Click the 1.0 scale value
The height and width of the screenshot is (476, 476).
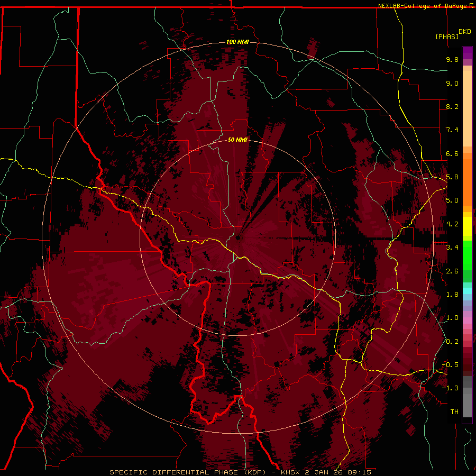click(452, 318)
